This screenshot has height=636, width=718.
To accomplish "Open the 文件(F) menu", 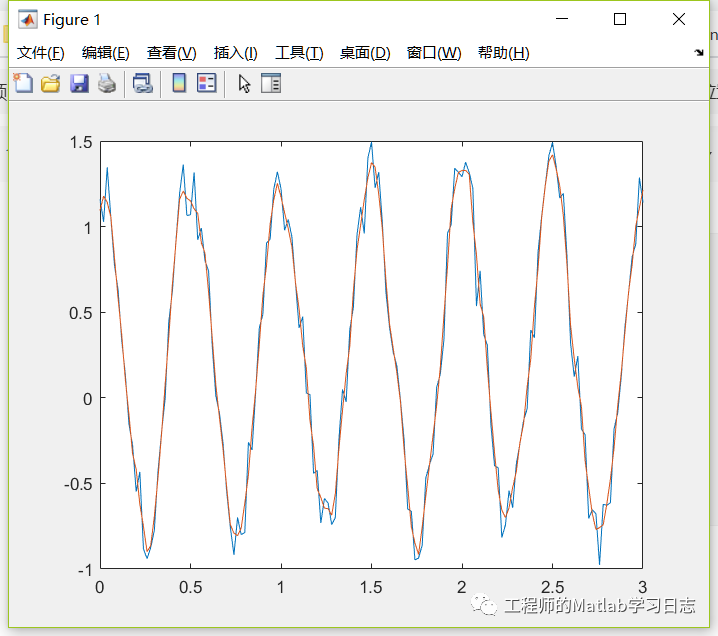I will pyautogui.click(x=40, y=53).
